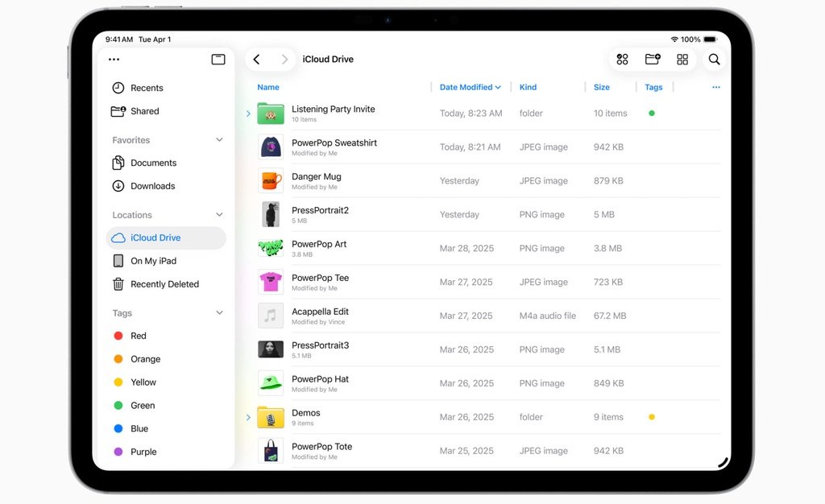Hide the sidebar using the sidebar icon

[x=218, y=60]
